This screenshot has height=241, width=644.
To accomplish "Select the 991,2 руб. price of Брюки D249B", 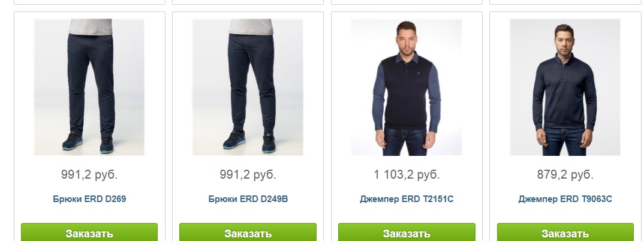I will point(248,174).
